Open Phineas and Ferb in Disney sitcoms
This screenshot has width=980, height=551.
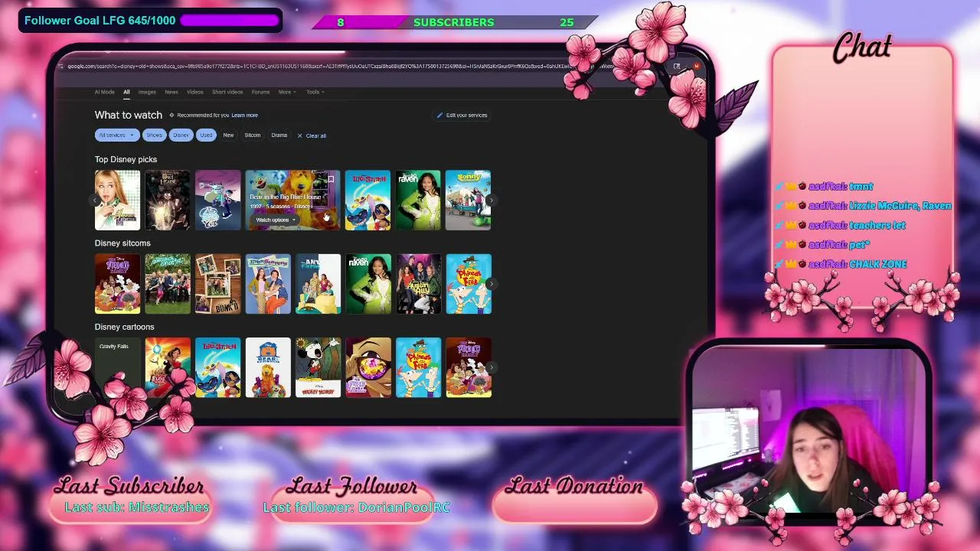469,284
